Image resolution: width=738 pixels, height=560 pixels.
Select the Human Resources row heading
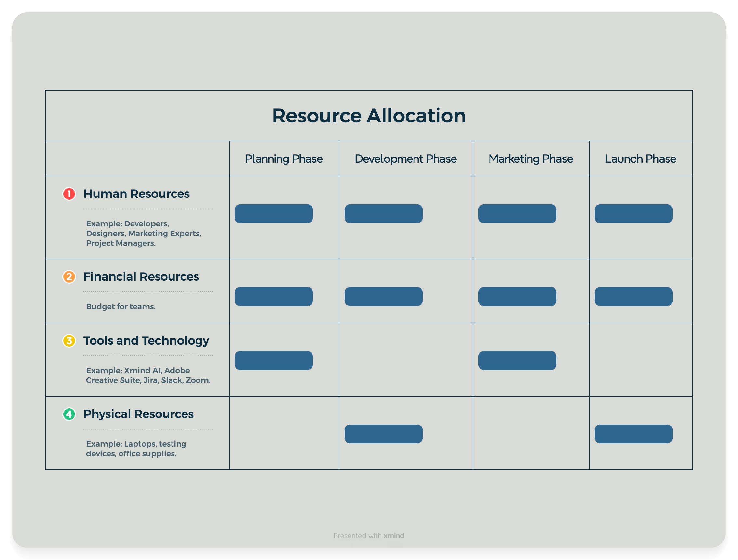pyautogui.click(x=136, y=194)
